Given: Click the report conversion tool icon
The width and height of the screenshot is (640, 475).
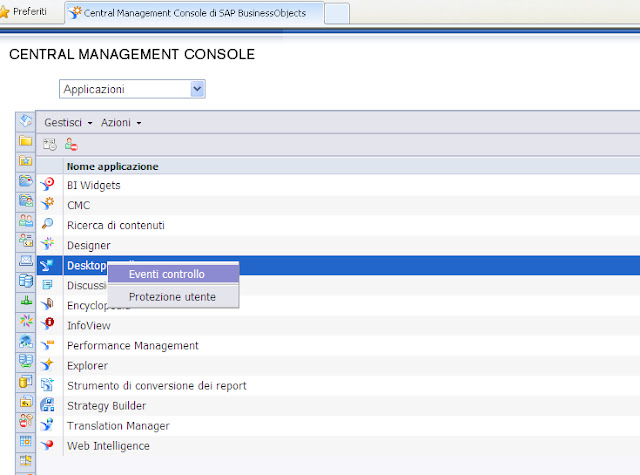Looking at the screenshot, I should tap(48, 385).
